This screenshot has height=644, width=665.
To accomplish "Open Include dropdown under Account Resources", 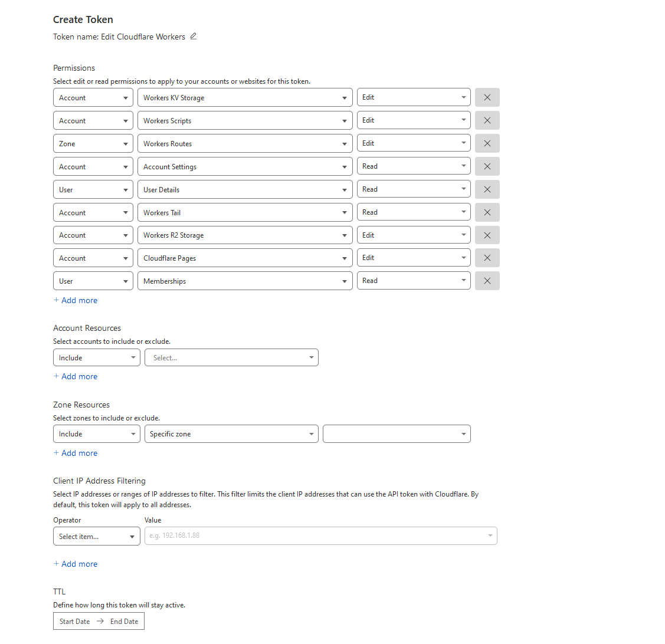I will [96, 357].
